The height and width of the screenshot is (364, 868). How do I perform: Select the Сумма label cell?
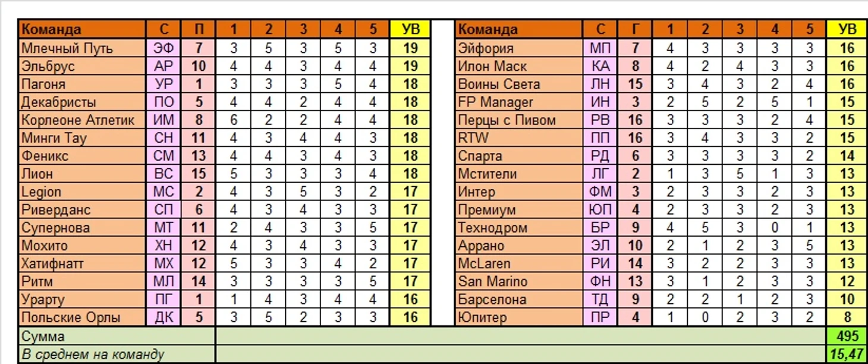[x=116, y=336]
